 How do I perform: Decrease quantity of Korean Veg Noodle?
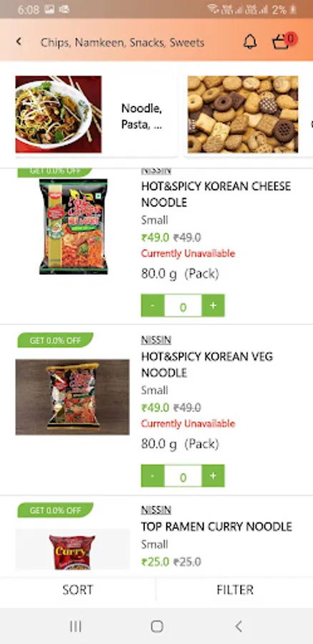[153, 476]
